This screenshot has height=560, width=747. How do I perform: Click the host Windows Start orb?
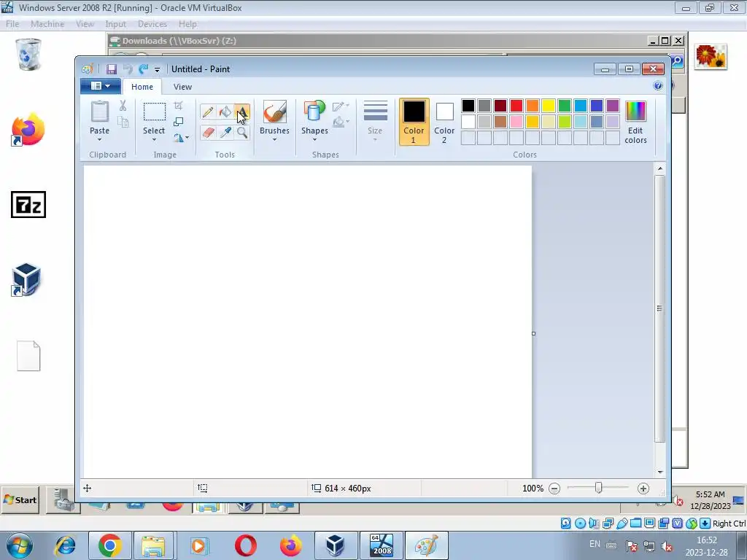point(20,545)
